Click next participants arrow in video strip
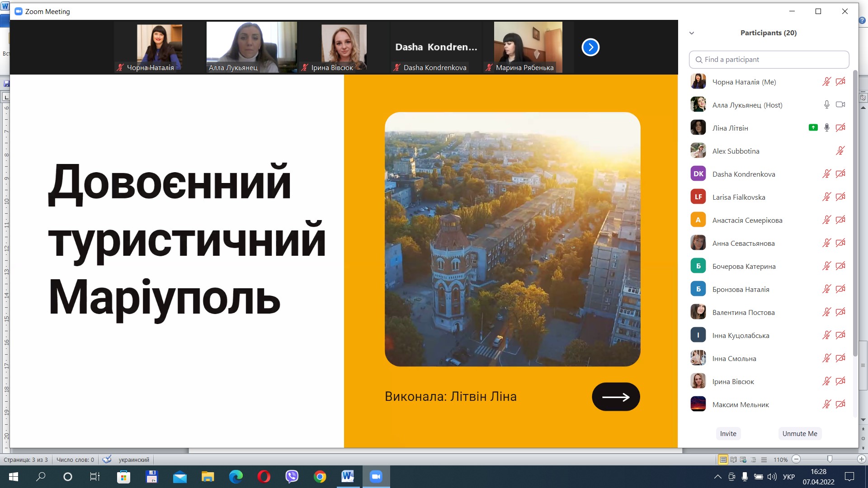Screen dimensions: 868x488 click(x=590, y=47)
